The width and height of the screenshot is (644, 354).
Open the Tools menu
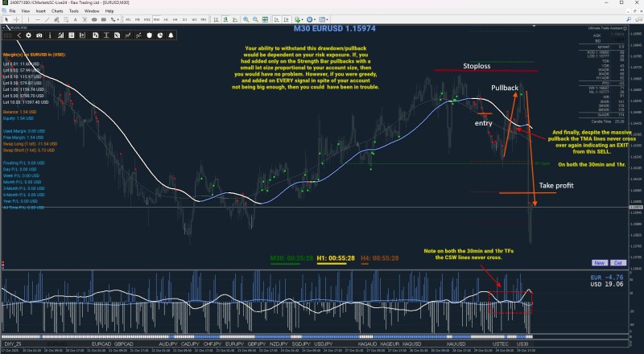(x=74, y=11)
